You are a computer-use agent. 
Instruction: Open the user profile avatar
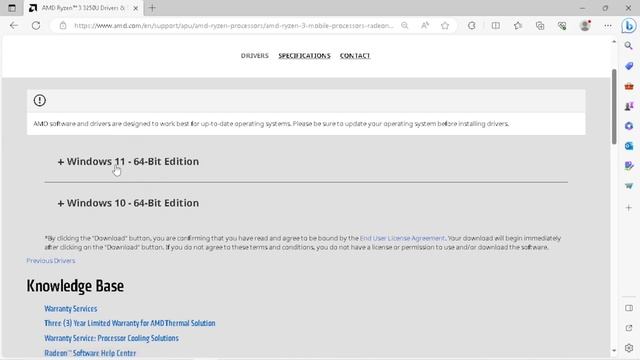click(x=585, y=25)
